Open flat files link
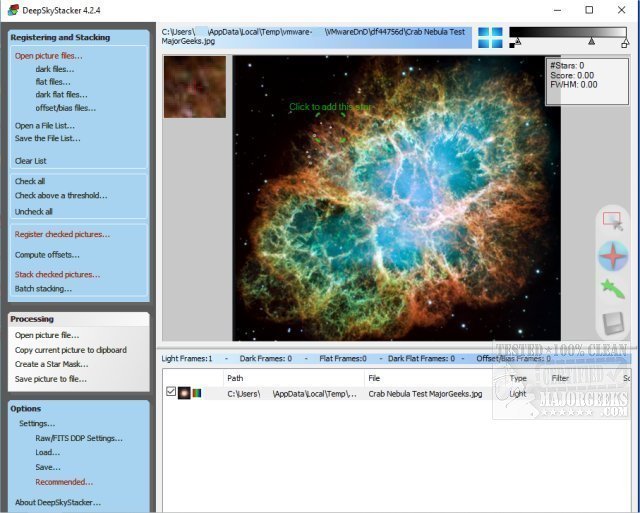The image size is (640, 513). tap(53, 82)
